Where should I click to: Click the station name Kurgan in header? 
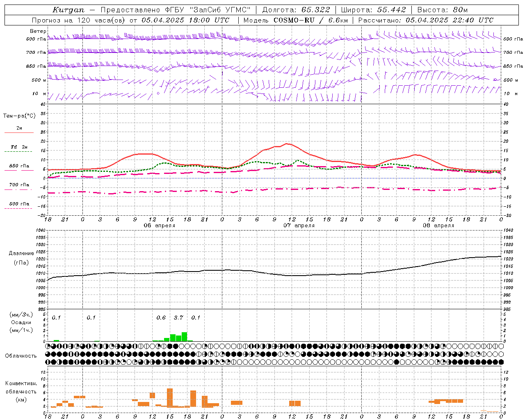(68, 10)
